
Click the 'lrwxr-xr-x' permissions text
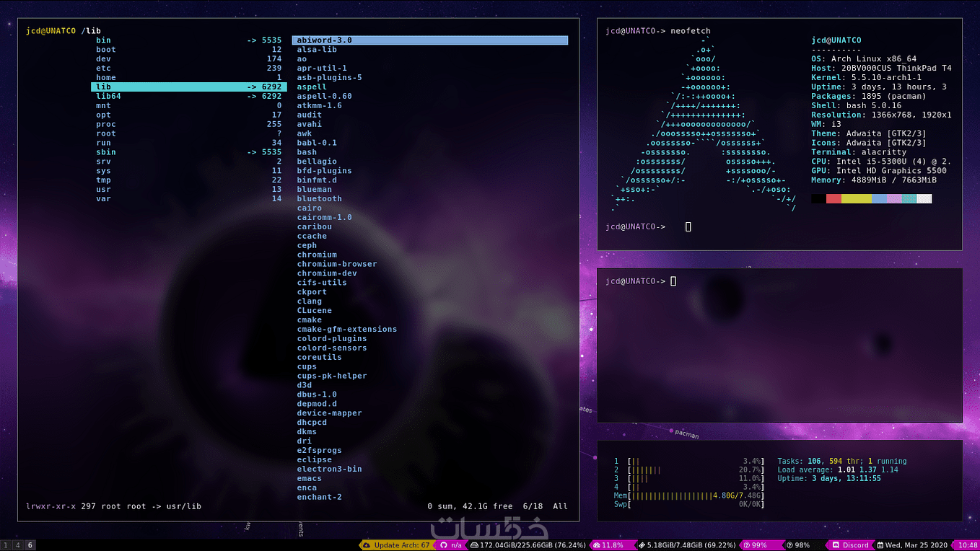pos(51,506)
